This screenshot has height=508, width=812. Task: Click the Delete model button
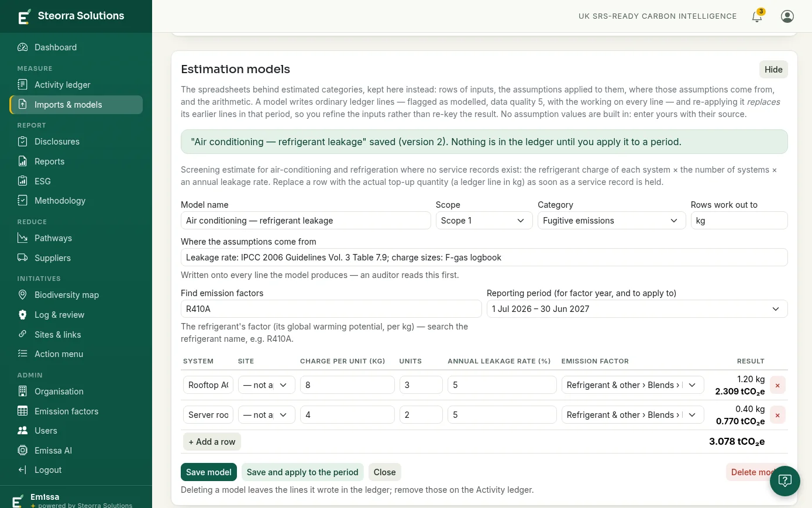point(753,472)
